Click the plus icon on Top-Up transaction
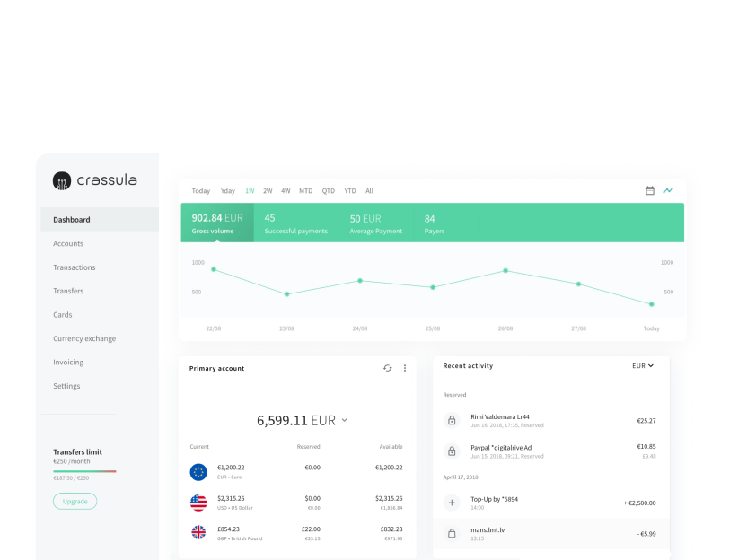747x560 pixels. coord(451,503)
